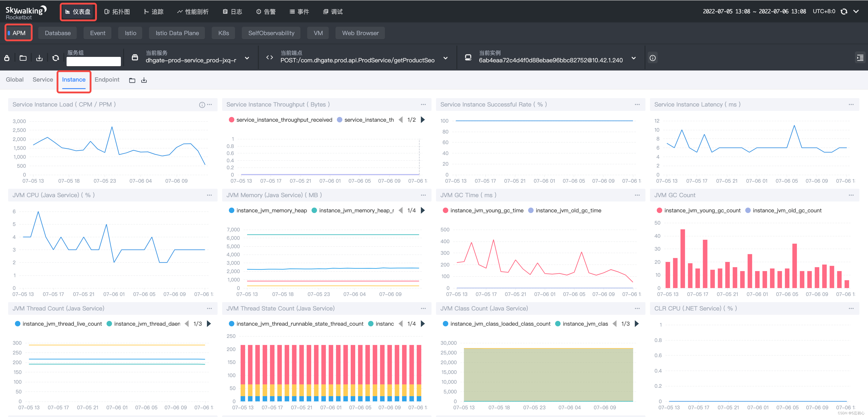This screenshot has height=417, width=868.
Task: Click the info circle icon after instance selector
Action: click(x=653, y=58)
